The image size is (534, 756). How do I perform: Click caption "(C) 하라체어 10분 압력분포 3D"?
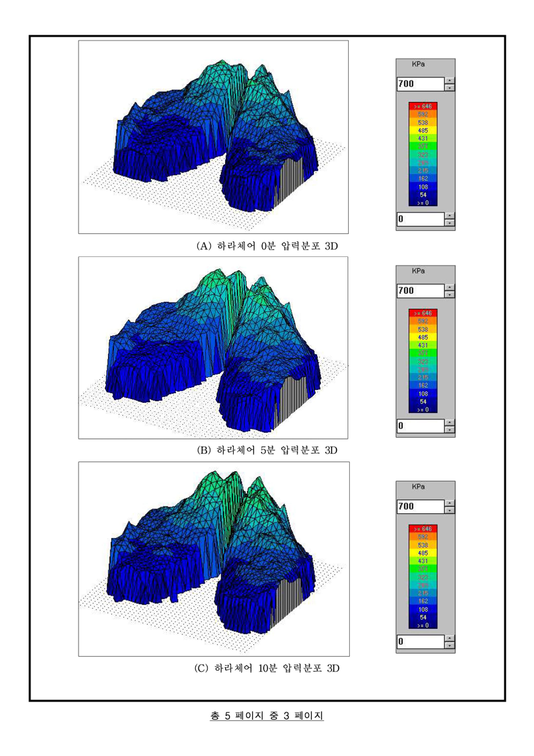[267, 668]
